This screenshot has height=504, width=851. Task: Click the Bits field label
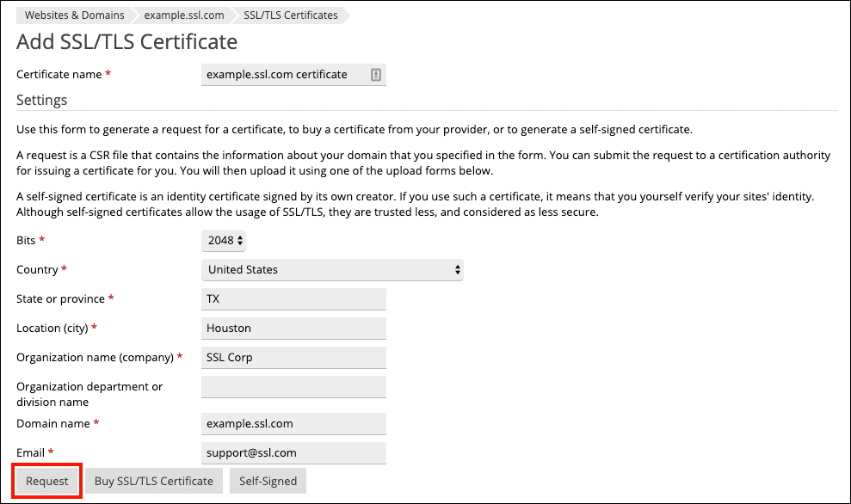27,241
